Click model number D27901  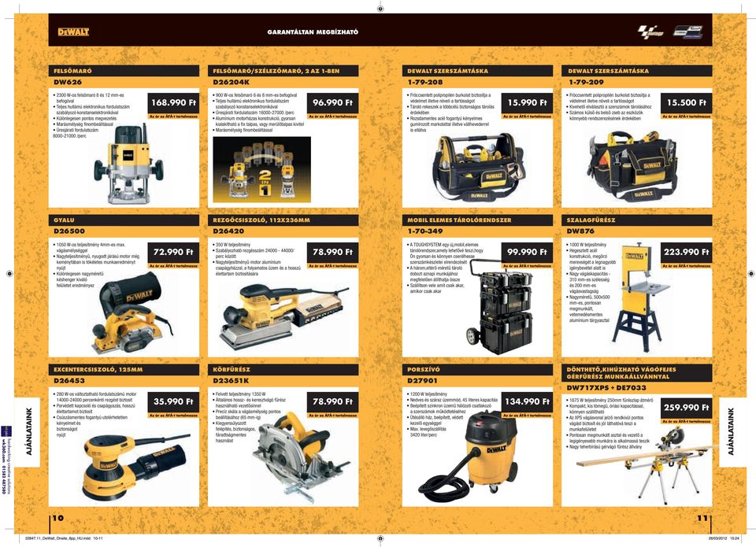pos(423,381)
